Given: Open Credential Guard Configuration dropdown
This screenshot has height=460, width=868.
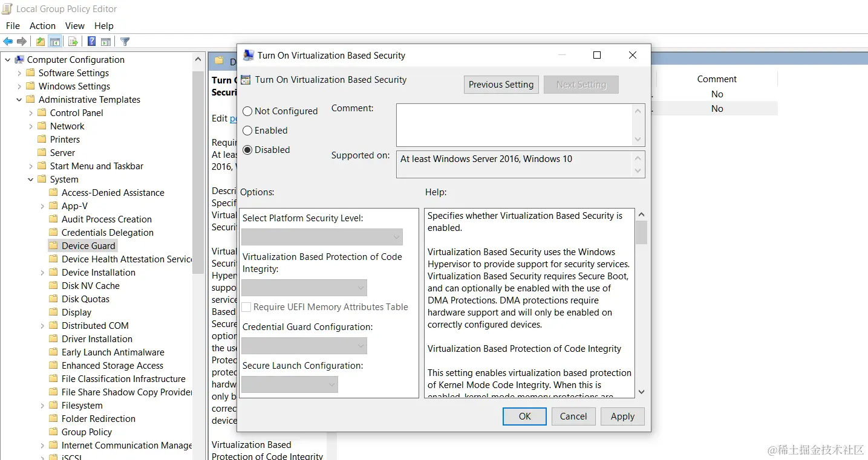Looking at the screenshot, I should pos(304,346).
